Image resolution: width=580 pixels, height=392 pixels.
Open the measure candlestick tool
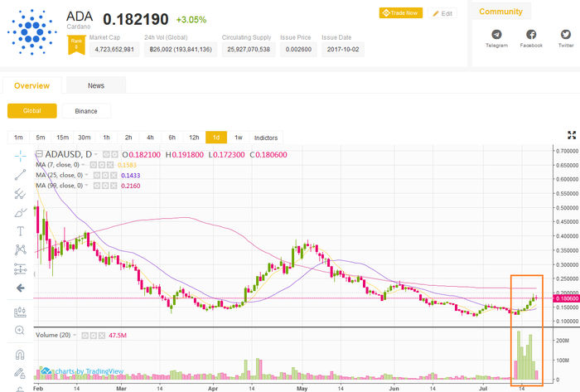[x=21, y=312]
